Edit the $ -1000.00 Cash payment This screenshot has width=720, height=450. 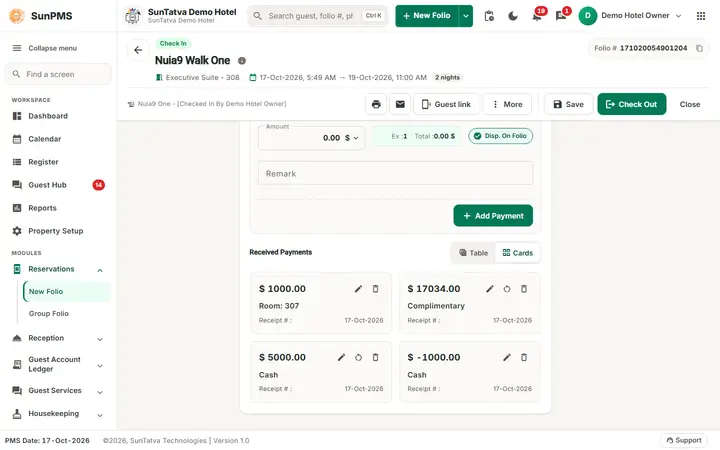pos(506,357)
